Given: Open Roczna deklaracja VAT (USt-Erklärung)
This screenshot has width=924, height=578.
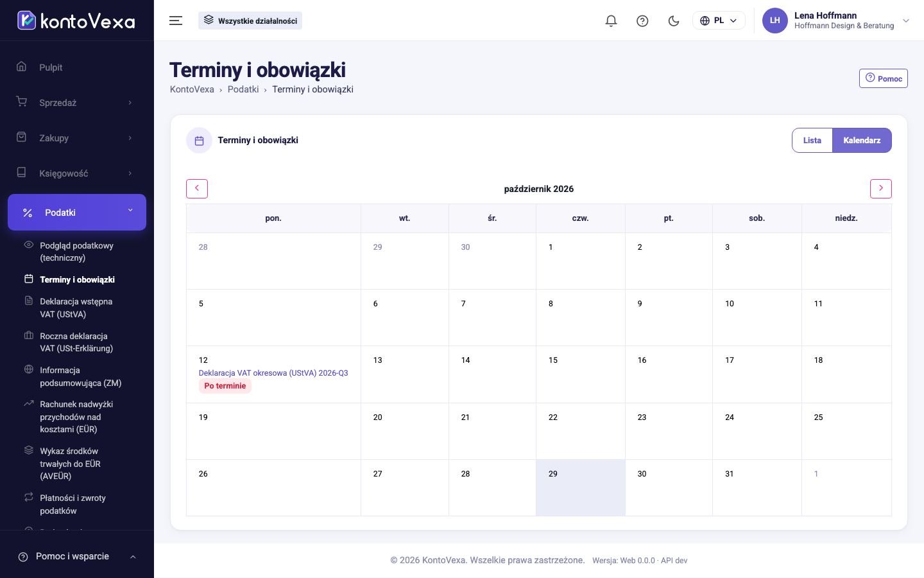Looking at the screenshot, I should 76,342.
